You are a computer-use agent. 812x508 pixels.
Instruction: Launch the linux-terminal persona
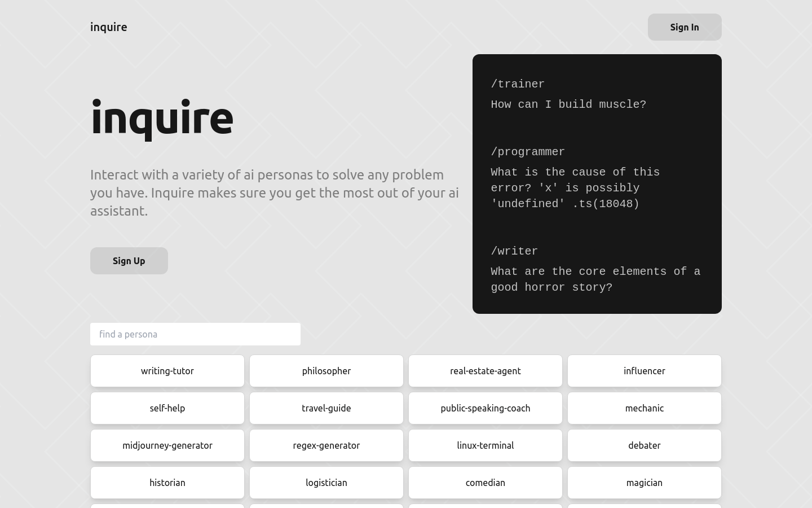(486, 445)
